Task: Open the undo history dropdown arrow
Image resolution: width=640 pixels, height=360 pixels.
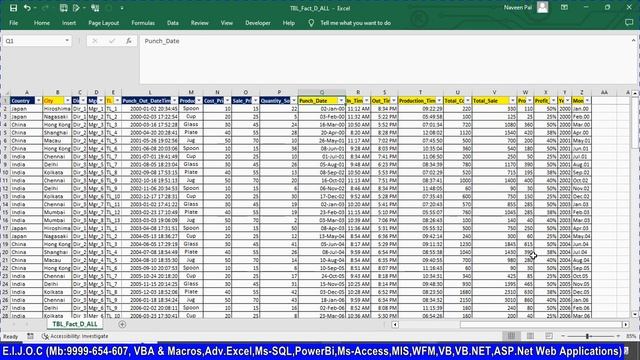Action: pos(35,8)
